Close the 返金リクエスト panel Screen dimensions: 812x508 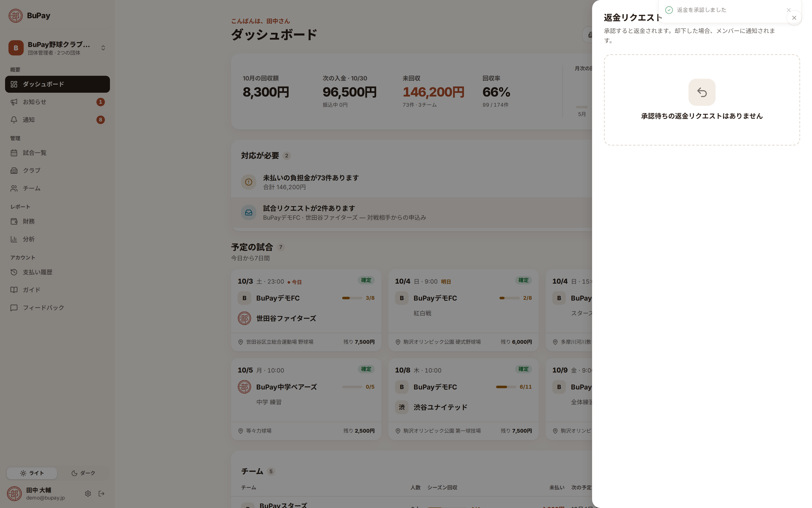coord(794,18)
